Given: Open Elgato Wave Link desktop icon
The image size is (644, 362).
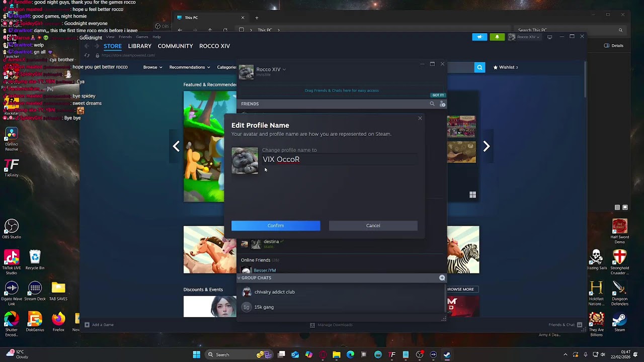Looking at the screenshot, I should (x=12, y=294).
